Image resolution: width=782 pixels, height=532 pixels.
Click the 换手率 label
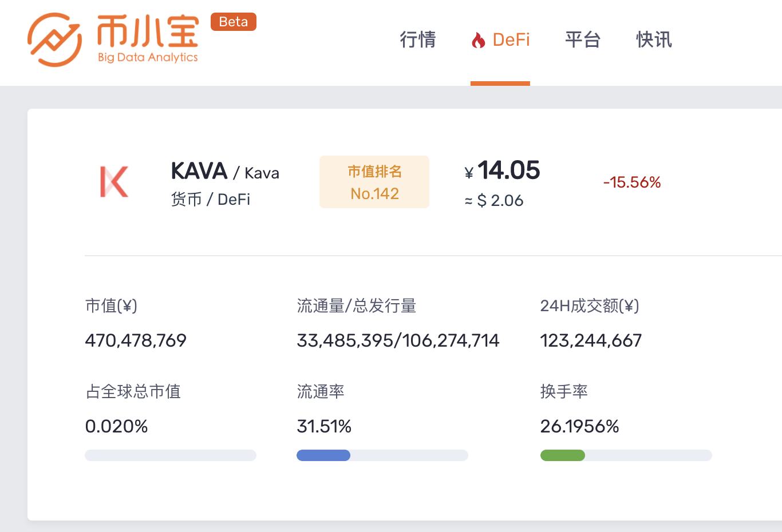point(564,392)
